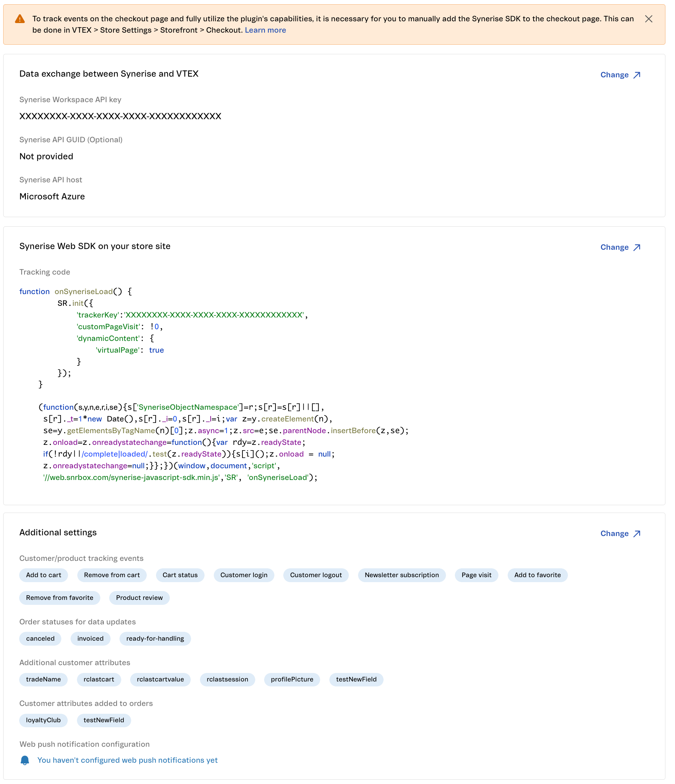Click the external-link arrow next to Data exchange Change
Image resolution: width=675 pixels, height=784 pixels.
click(637, 74)
